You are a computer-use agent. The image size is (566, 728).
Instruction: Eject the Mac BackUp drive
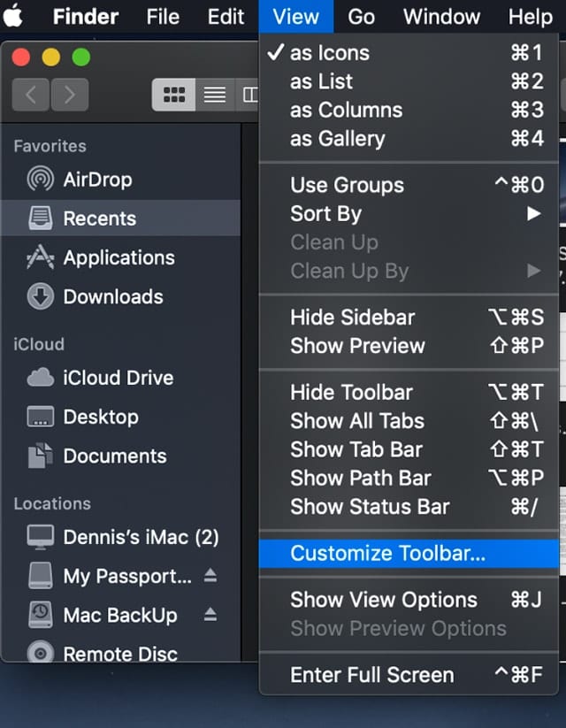[x=210, y=615]
